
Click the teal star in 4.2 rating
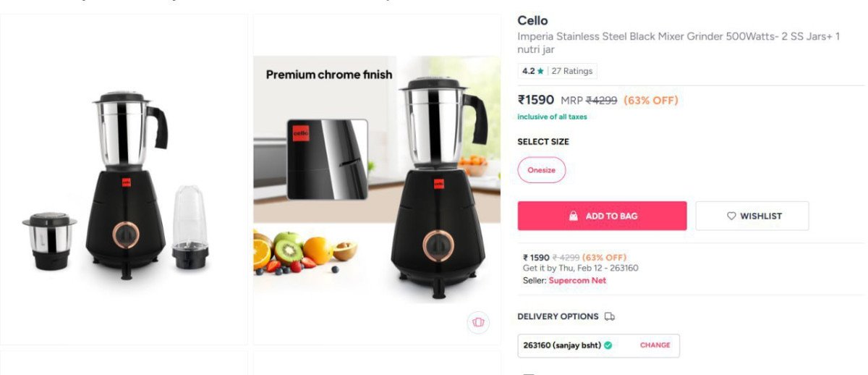coord(540,71)
